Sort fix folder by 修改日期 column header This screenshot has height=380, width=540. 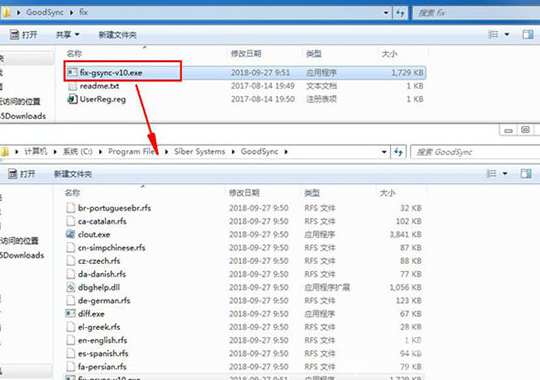pos(246,53)
